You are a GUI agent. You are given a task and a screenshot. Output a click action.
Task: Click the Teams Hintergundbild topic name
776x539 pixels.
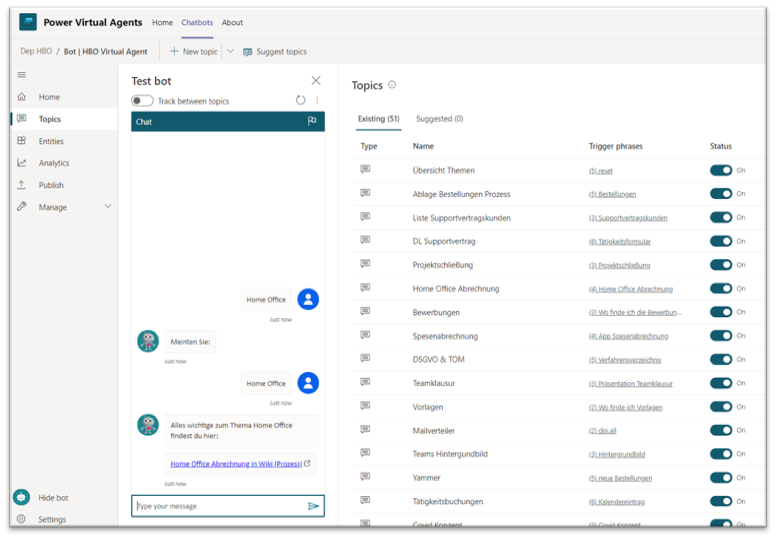pos(450,454)
